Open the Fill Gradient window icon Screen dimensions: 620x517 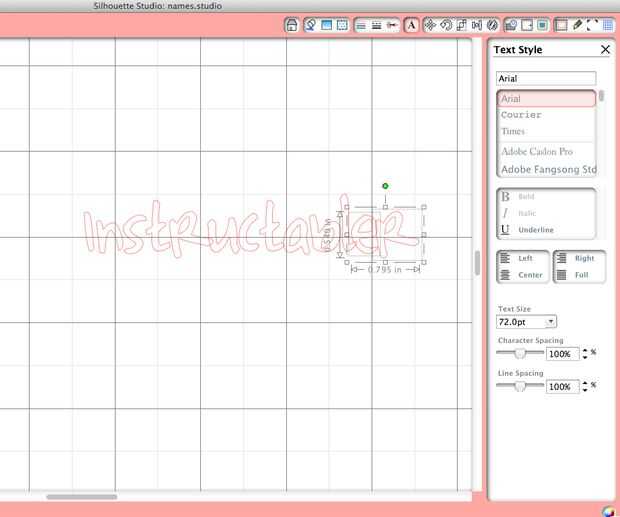[x=327, y=25]
